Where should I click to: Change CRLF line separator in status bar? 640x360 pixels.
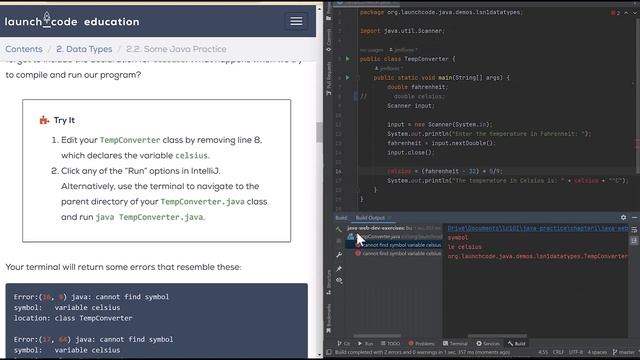tap(558, 352)
